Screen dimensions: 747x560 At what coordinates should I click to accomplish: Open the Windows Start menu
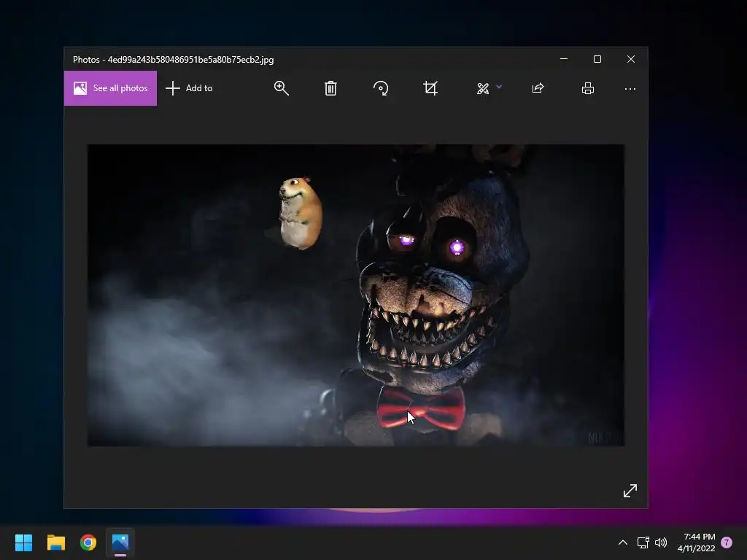pos(24,542)
